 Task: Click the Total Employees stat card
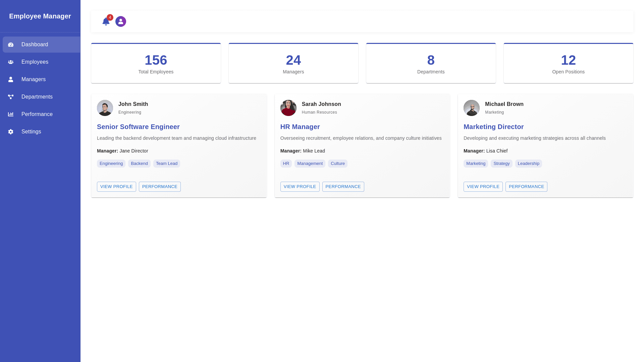pyautogui.click(x=156, y=63)
